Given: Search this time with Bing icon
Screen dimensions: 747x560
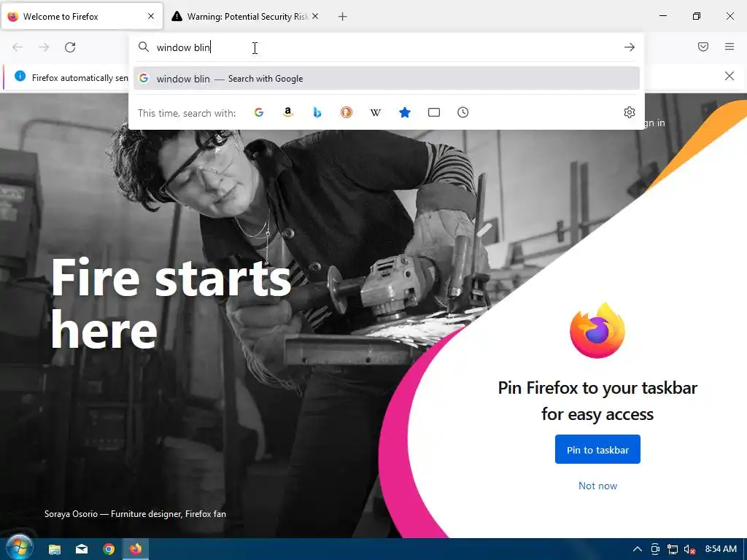Looking at the screenshot, I should [317, 112].
